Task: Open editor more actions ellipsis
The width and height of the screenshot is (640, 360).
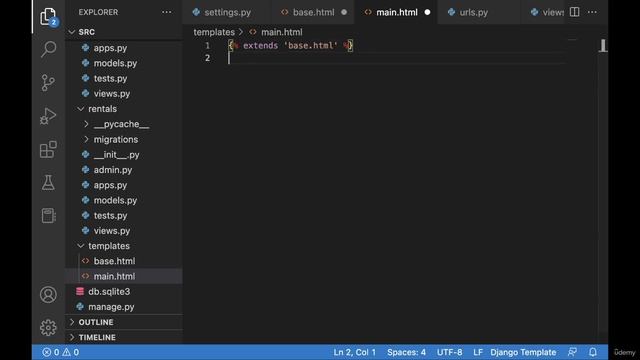Action: click(592, 12)
